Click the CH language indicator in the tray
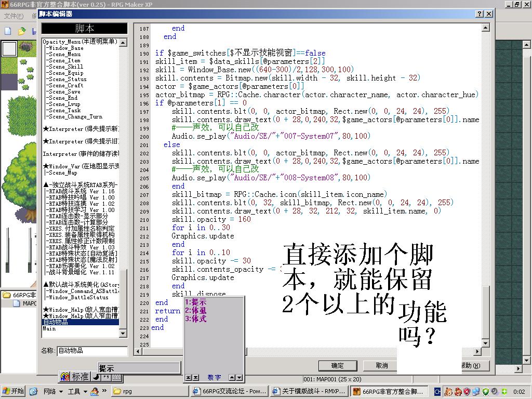The height and width of the screenshot is (399, 532). point(437,392)
